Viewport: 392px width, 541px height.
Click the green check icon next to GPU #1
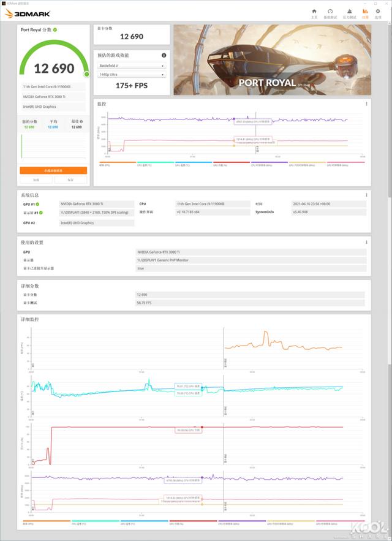tap(37, 204)
